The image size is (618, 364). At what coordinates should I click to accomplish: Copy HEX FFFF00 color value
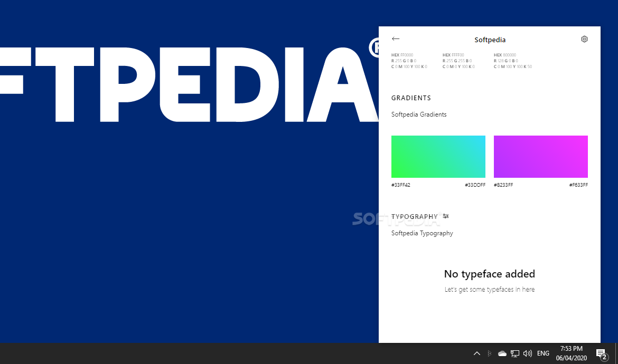coord(453,55)
